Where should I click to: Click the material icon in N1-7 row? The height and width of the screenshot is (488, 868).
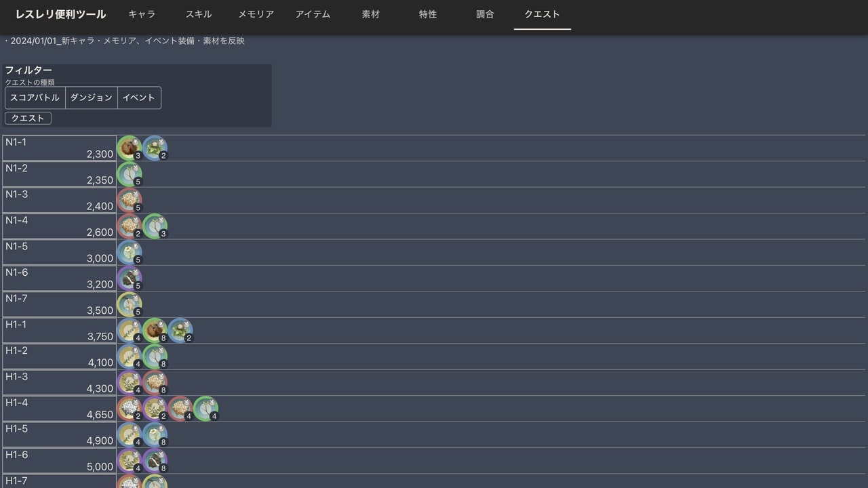pos(129,304)
